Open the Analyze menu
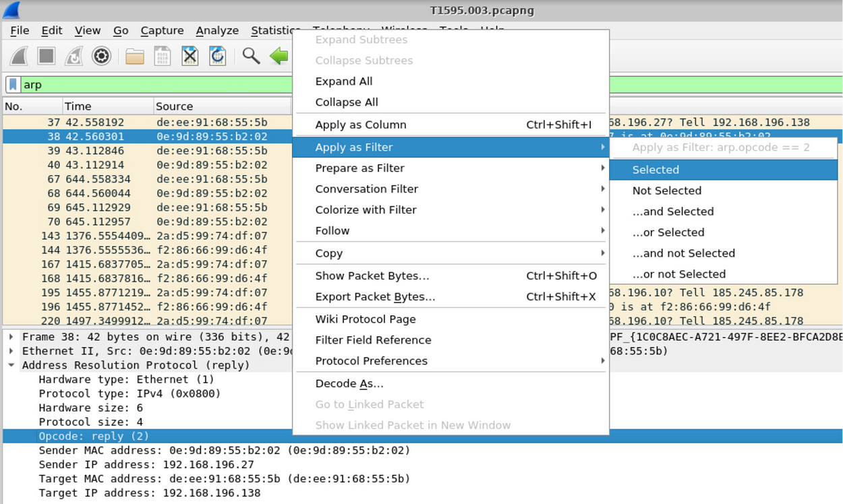This screenshot has width=843, height=504. pyautogui.click(x=217, y=30)
